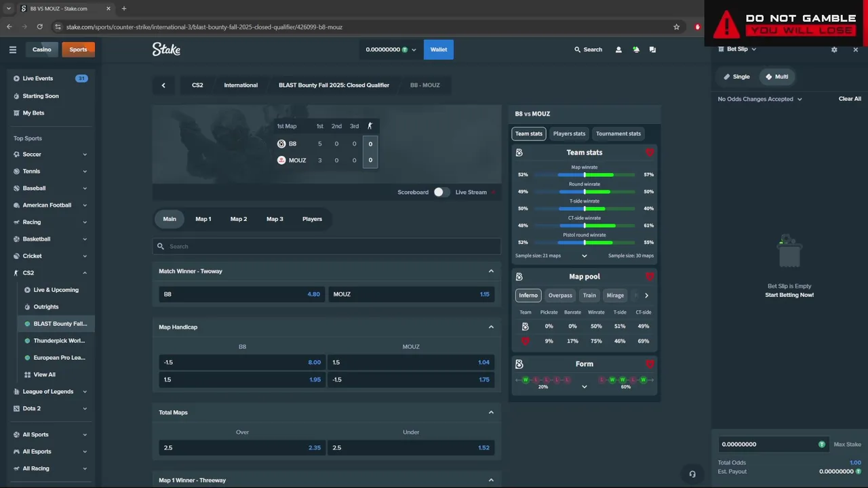Reload the page in browser

point(40,27)
